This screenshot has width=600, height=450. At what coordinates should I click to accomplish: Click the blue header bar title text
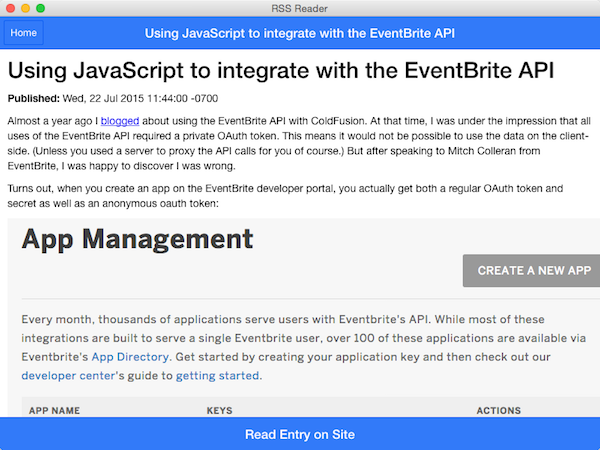tap(300, 33)
